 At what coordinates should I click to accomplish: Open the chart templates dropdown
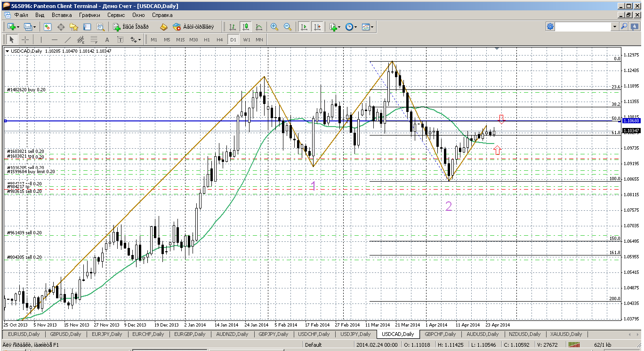click(x=368, y=27)
